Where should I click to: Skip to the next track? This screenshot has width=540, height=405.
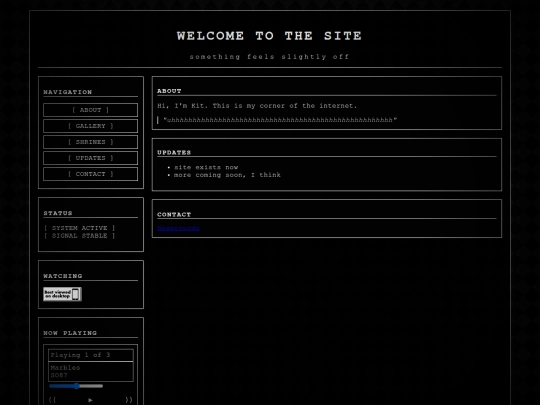point(129,400)
